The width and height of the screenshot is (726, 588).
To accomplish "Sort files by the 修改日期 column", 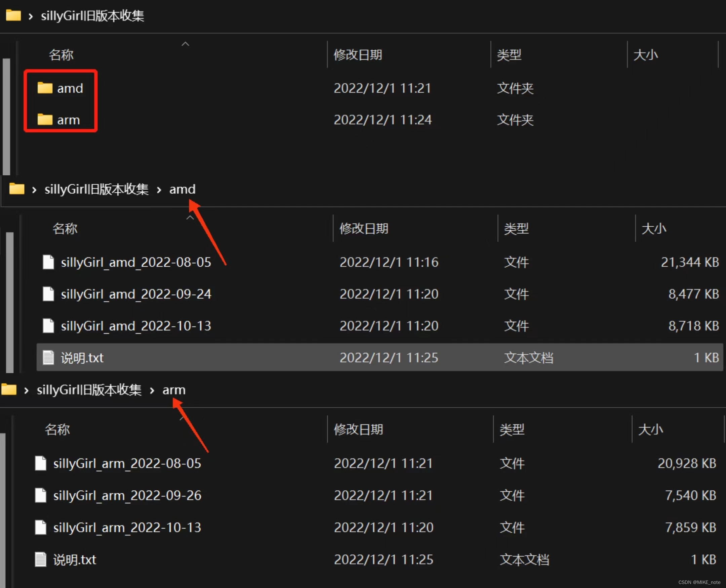I will [x=358, y=54].
